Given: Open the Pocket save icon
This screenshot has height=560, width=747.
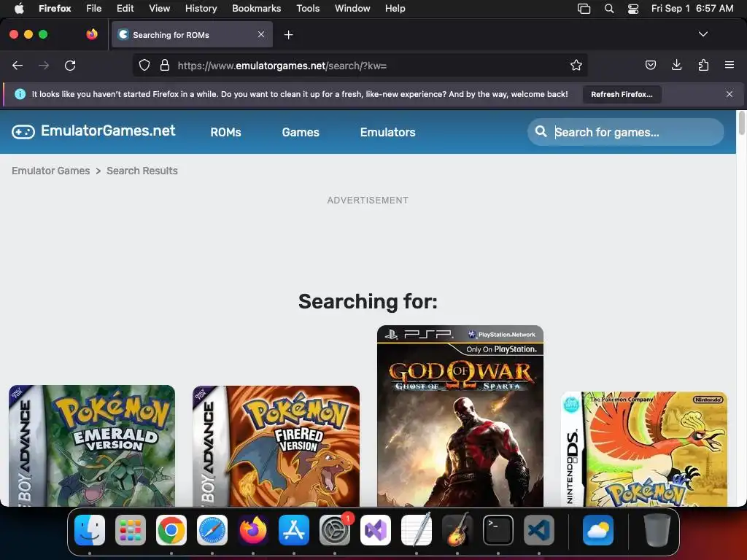Looking at the screenshot, I should 650,65.
